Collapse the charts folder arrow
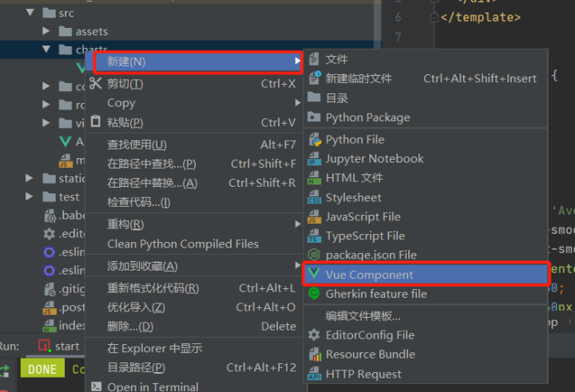The height and width of the screenshot is (392, 575). point(46,49)
